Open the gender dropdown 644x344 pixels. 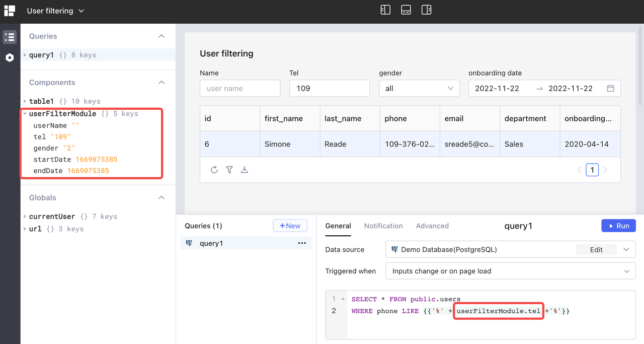(x=419, y=88)
